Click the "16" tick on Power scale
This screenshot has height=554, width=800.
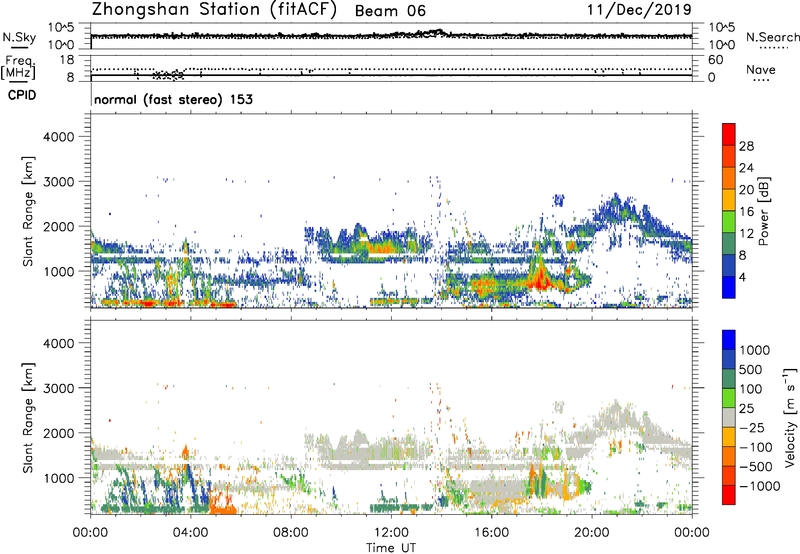746,212
